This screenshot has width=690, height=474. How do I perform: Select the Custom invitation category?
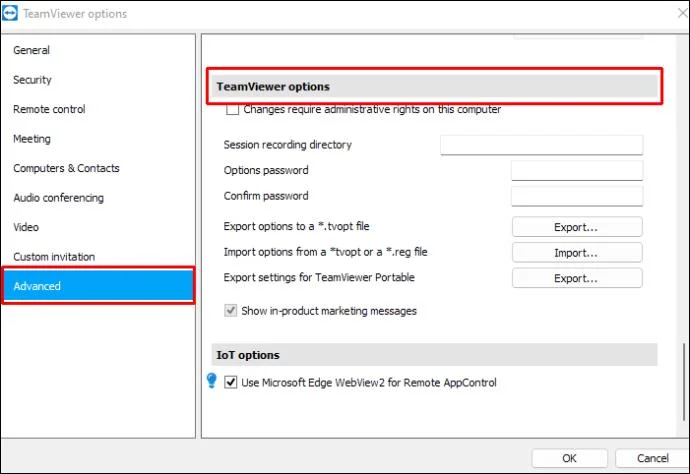pyautogui.click(x=98, y=257)
